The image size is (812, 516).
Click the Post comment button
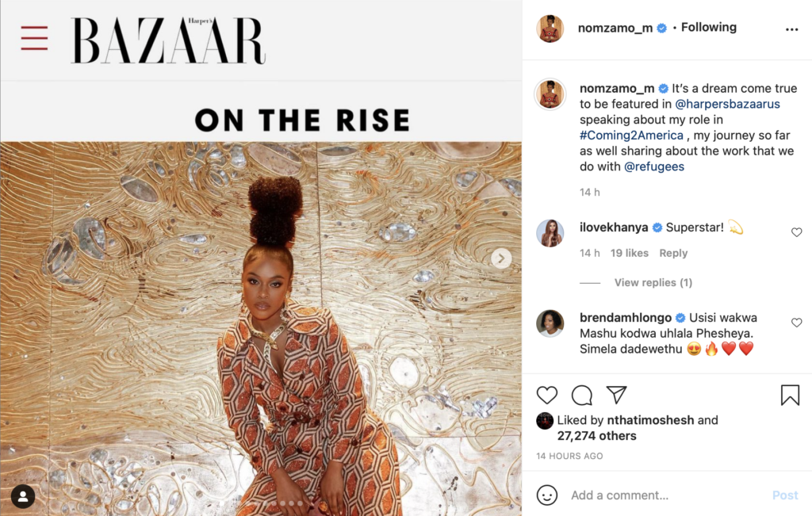point(785,495)
